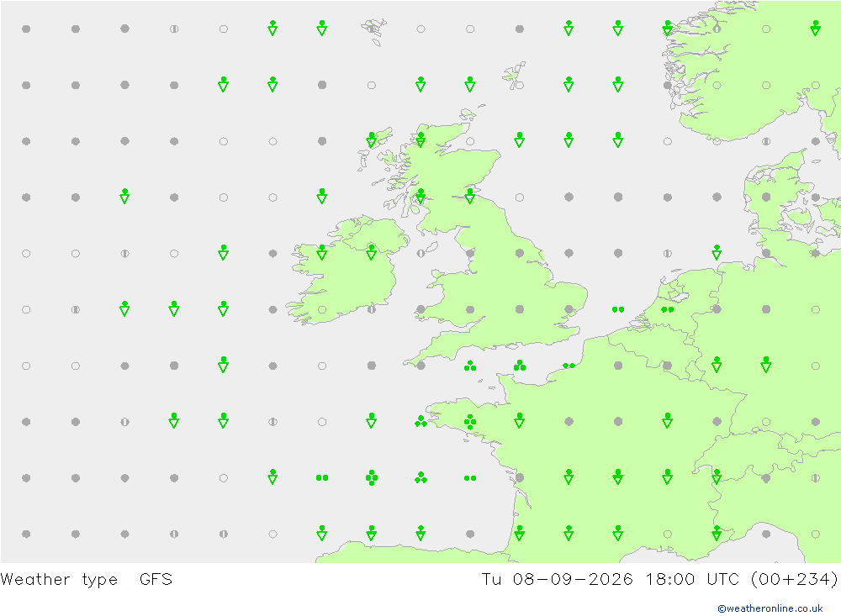841x616 pixels.
Task: Click the shower symbol on Ireland's west coast
Action: click(x=322, y=252)
